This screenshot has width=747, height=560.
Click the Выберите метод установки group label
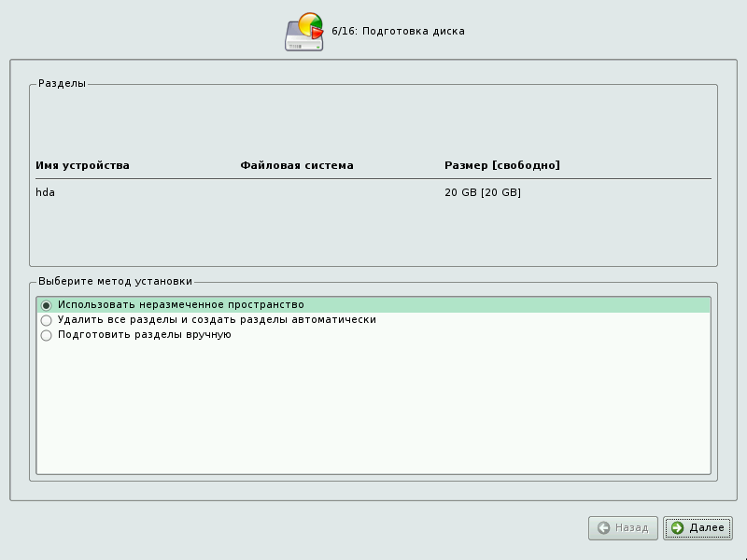tap(115, 281)
